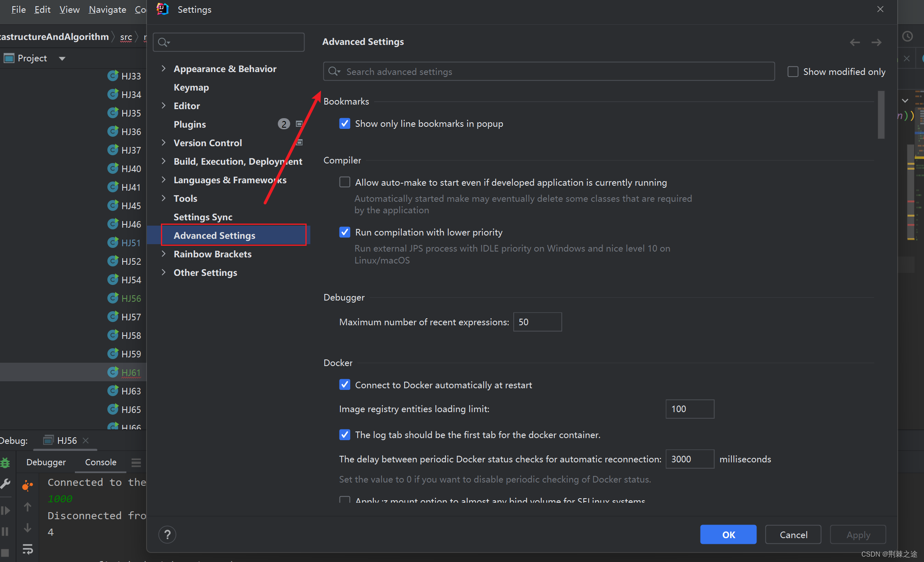Click the settings pane vertical scrollbar
The height and width of the screenshot is (562, 924).
(881, 115)
